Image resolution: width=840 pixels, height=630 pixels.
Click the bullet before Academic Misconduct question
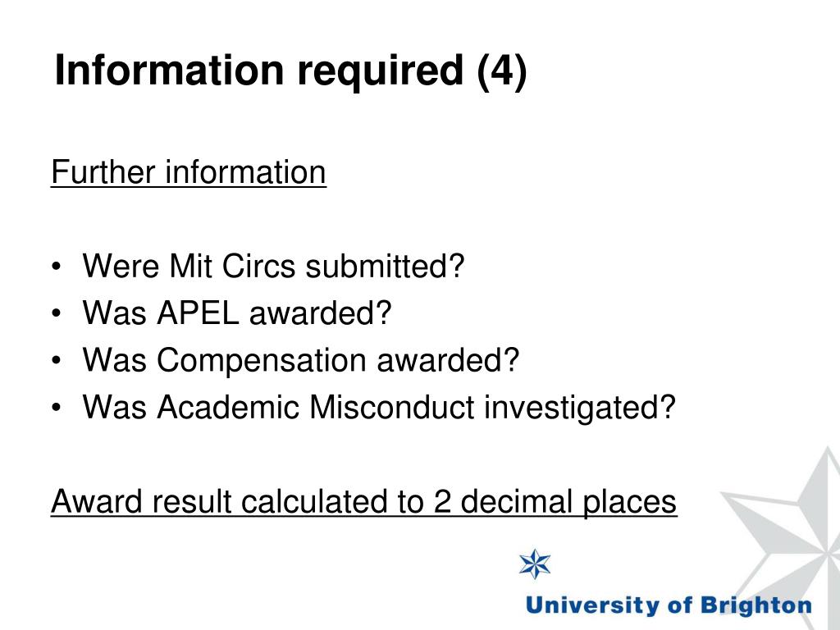(x=57, y=408)
